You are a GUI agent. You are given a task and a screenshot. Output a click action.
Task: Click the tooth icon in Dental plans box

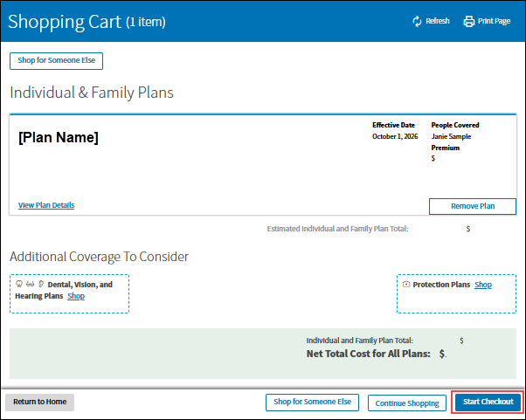(x=19, y=284)
